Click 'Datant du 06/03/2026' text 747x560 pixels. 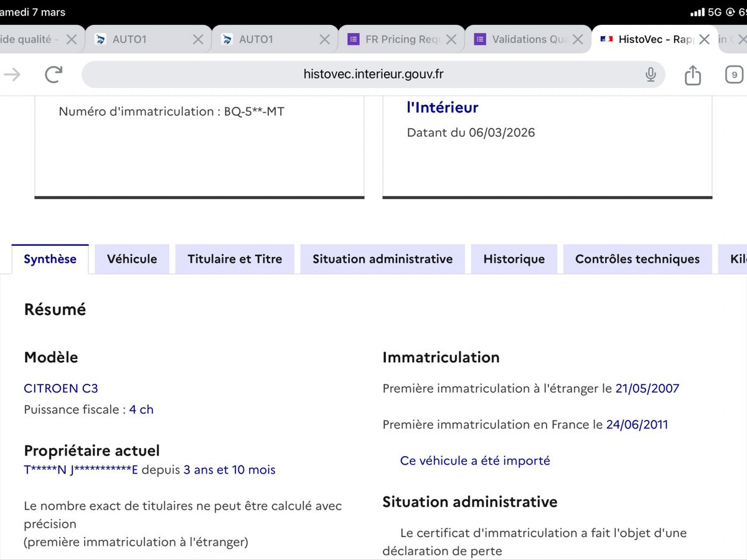tap(471, 133)
